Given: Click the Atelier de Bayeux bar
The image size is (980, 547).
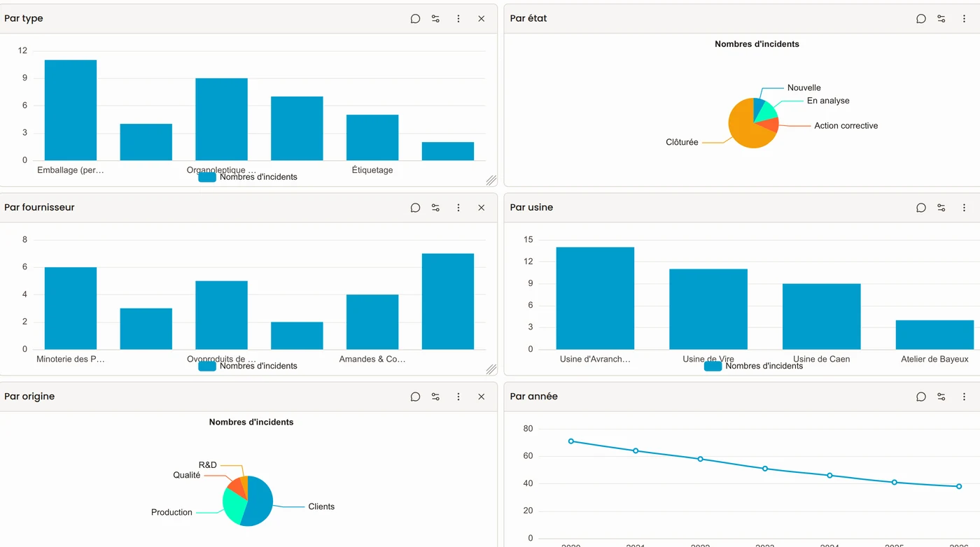Looking at the screenshot, I should pyautogui.click(x=934, y=334).
